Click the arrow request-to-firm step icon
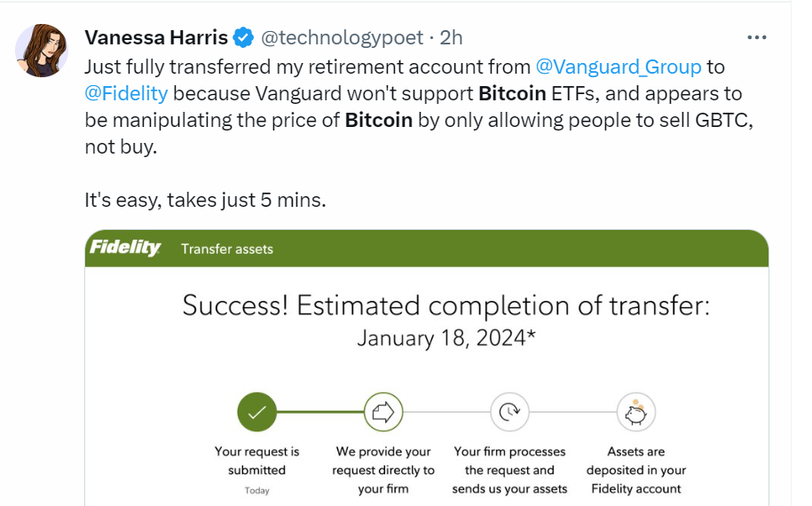Screen dimensions: 812x506 coord(383,412)
